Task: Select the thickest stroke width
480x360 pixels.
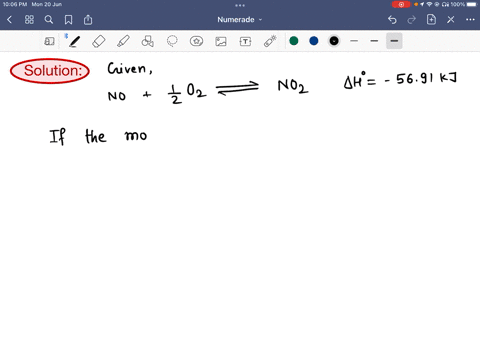Action: 394,41
